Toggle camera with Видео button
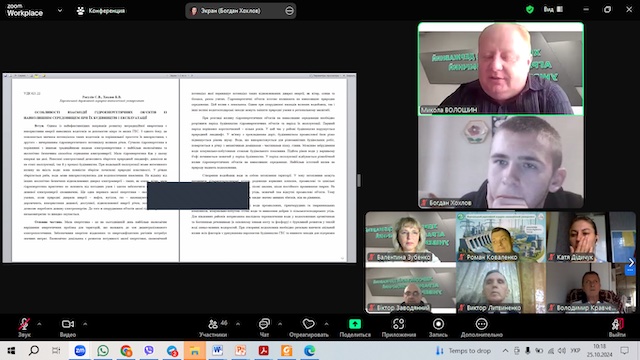640x360 pixels. 68,327
